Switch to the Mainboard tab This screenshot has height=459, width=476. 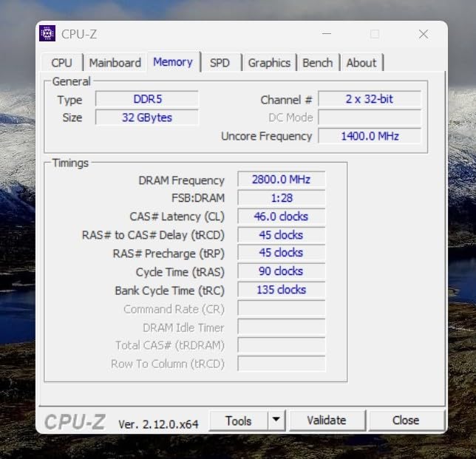115,63
